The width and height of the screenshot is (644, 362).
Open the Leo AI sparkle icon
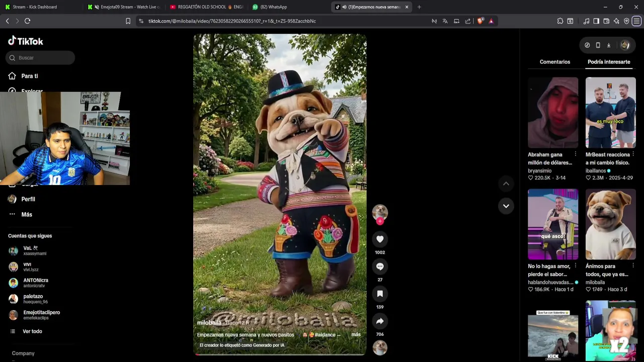pyautogui.click(x=616, y=21)
